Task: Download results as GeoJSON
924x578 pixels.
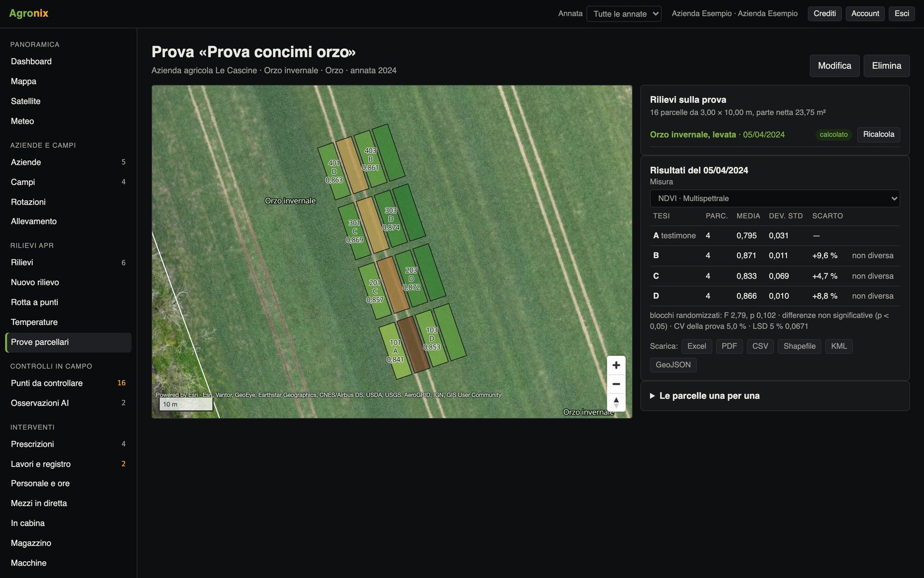Action: point(673,365)
